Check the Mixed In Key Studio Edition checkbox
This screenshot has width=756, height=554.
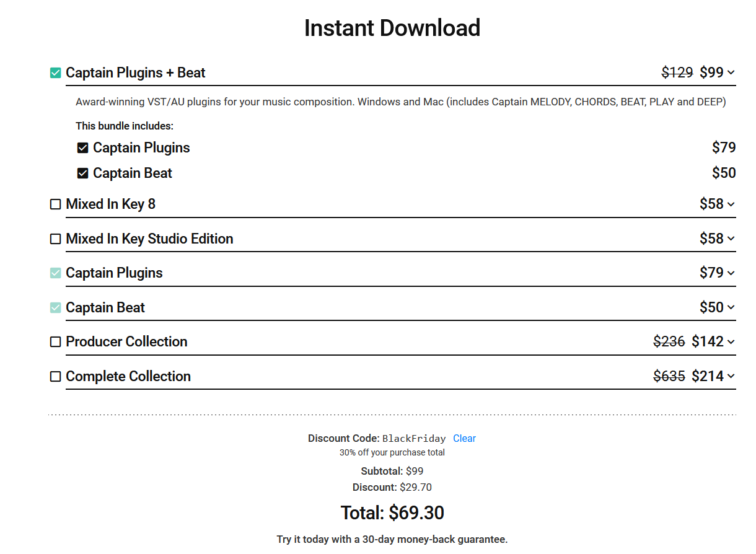pos(56,239)
